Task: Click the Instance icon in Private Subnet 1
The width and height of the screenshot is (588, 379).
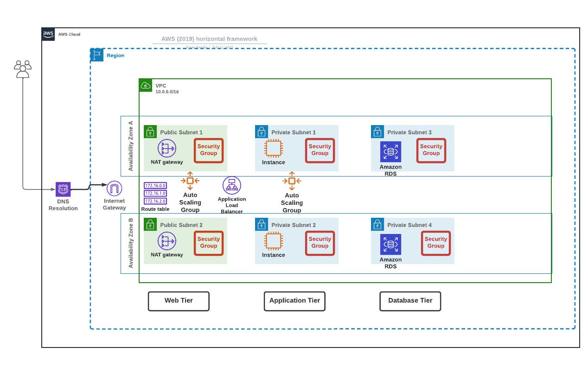Action: (273, 149)
